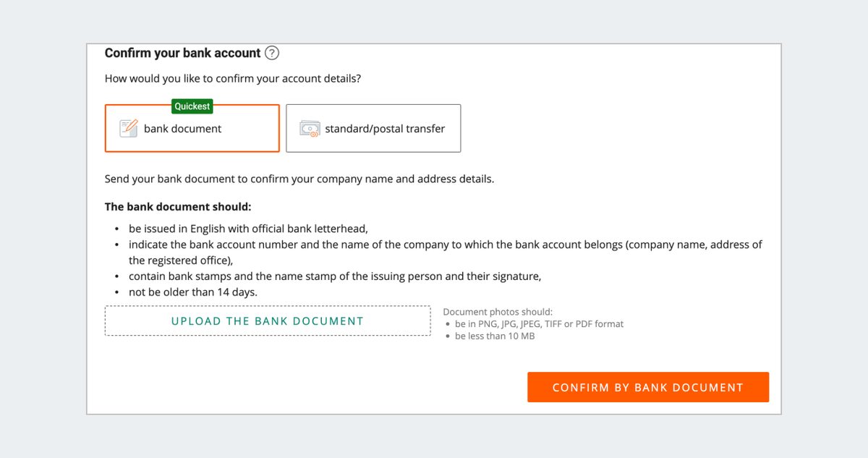Image resolution: width=868 pixels, height=458 pixels.
Task: Click the 'Send your bank document' instruction line
Action: (x=299, y=179)
